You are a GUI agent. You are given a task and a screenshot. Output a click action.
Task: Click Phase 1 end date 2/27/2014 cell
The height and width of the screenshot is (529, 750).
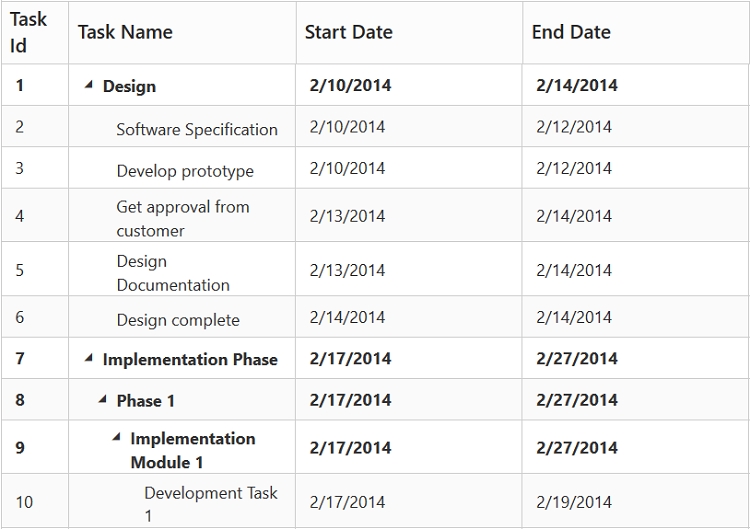577,400
